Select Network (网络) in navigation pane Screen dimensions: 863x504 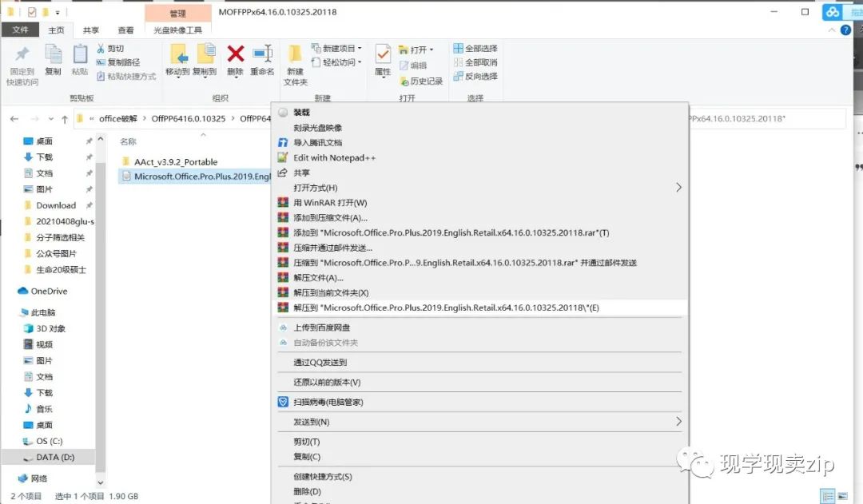[38, 478]
